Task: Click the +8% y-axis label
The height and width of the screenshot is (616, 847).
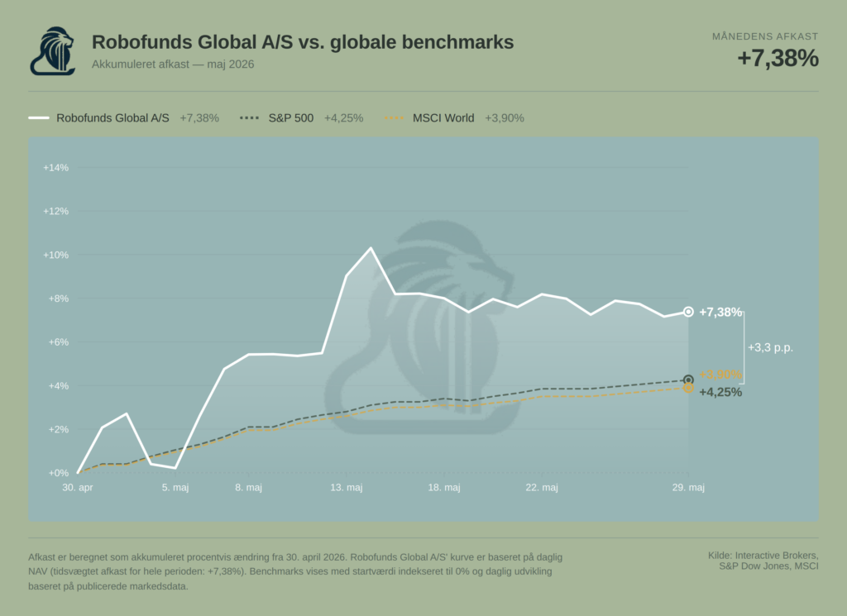Action: 59,298
